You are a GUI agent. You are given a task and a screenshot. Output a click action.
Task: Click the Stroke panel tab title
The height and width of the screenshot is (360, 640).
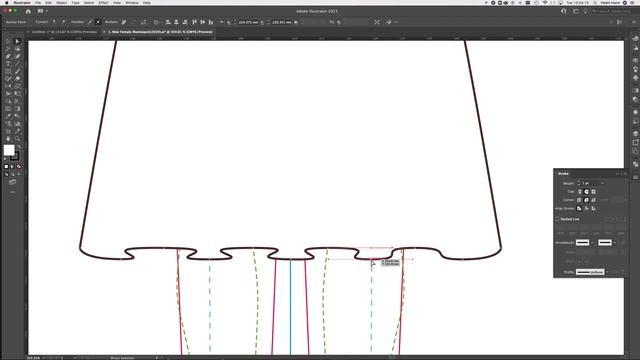pyautogui.click(x=563, y=174)
